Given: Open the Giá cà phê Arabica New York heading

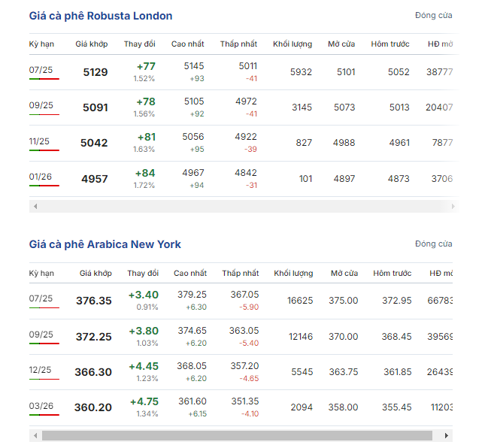Looking at the screenshot, I should coord(105,244).
